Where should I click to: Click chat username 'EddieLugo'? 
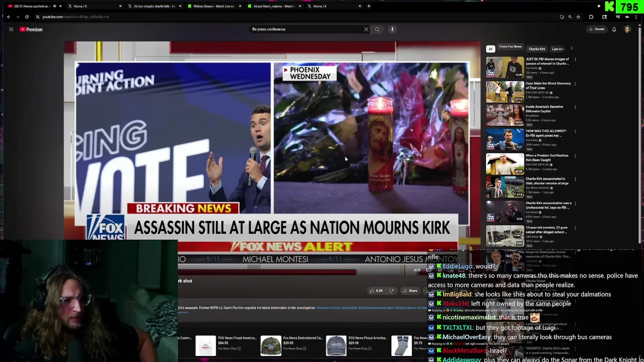[457, 266]
